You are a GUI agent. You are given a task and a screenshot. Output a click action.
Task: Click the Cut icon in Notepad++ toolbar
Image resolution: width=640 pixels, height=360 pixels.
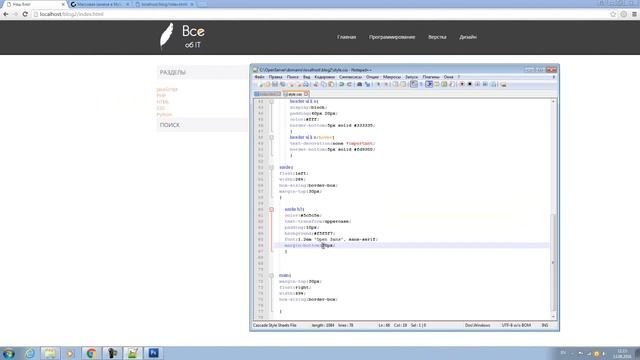point(316,84)
